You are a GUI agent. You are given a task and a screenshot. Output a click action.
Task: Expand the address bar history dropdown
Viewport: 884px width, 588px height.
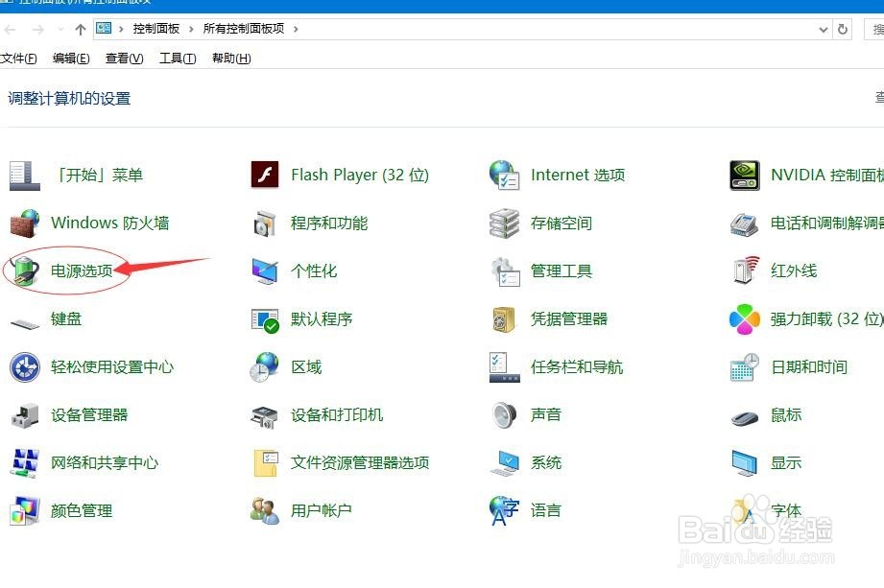click(x=823, y=29)
